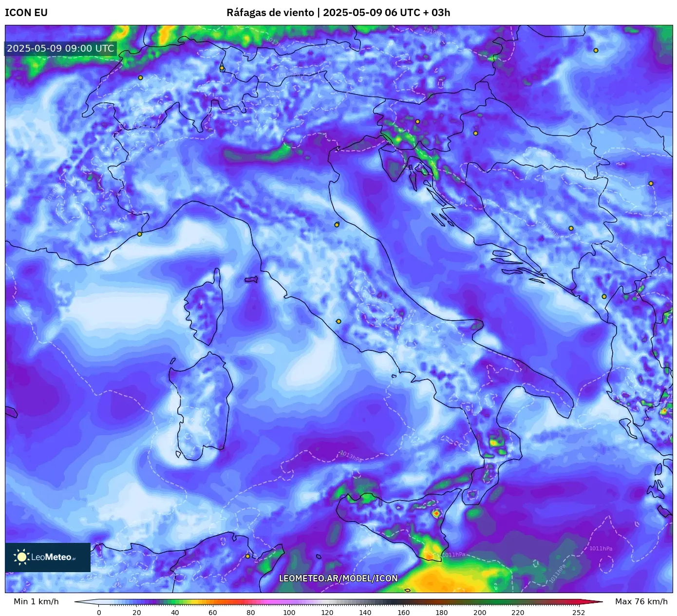Click the Bern city marker in Switzerland

tap(140, 77)
